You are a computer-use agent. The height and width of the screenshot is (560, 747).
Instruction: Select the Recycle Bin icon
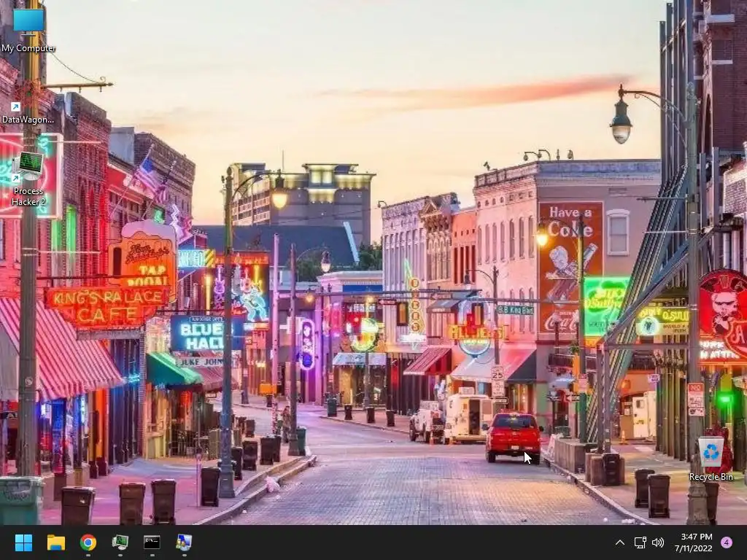[711, 458]
